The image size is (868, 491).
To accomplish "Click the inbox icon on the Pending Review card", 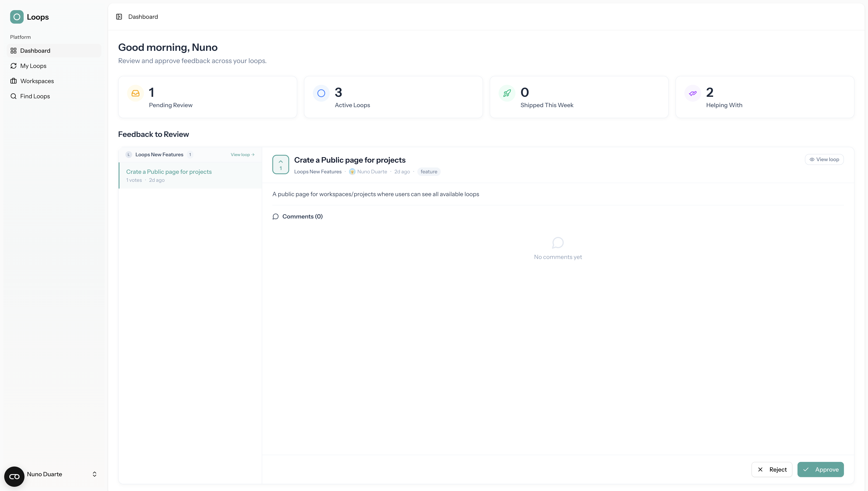I will (x=135, y=93).
